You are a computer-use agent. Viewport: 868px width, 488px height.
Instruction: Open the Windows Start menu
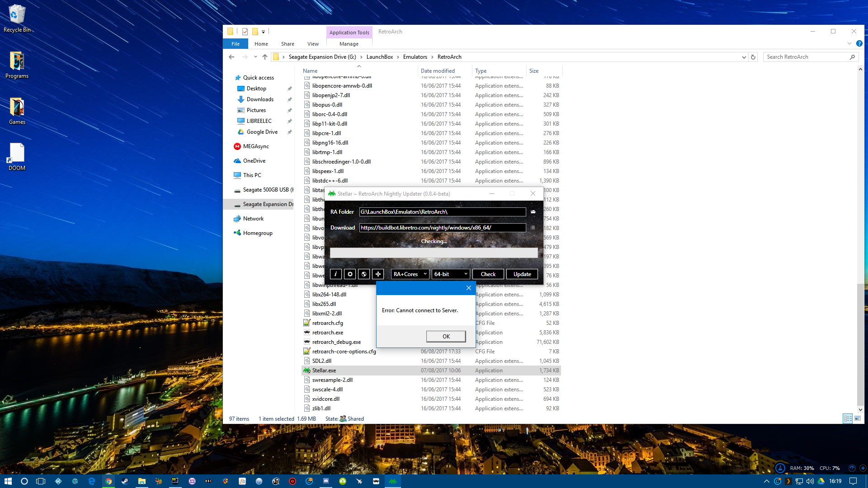tap(8, 481)
